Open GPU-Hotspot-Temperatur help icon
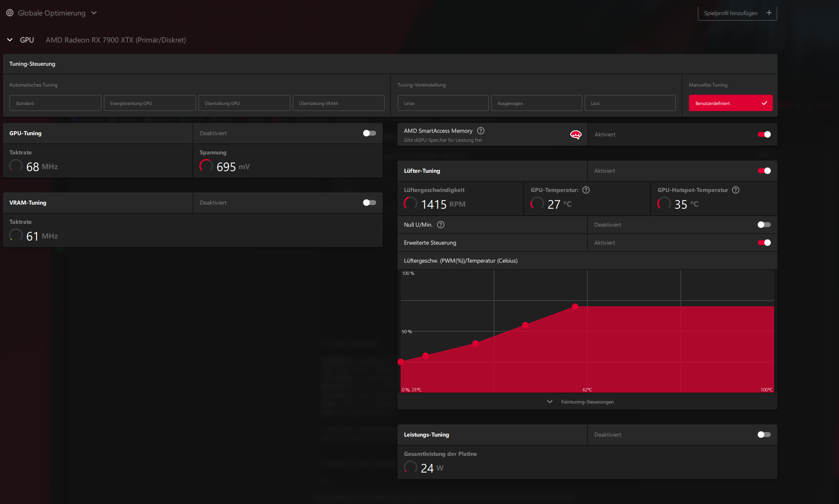Screen dimensions: 839x504 point(736,190)
